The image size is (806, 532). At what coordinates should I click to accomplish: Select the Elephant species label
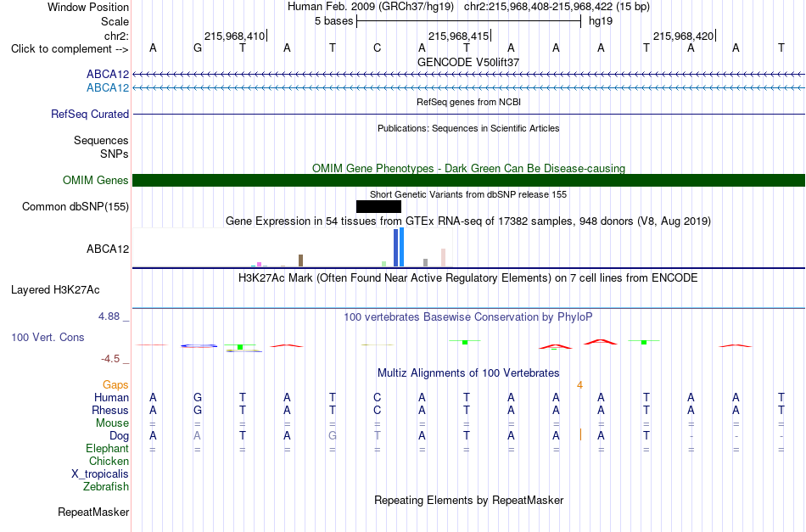[x=107, y=448]
